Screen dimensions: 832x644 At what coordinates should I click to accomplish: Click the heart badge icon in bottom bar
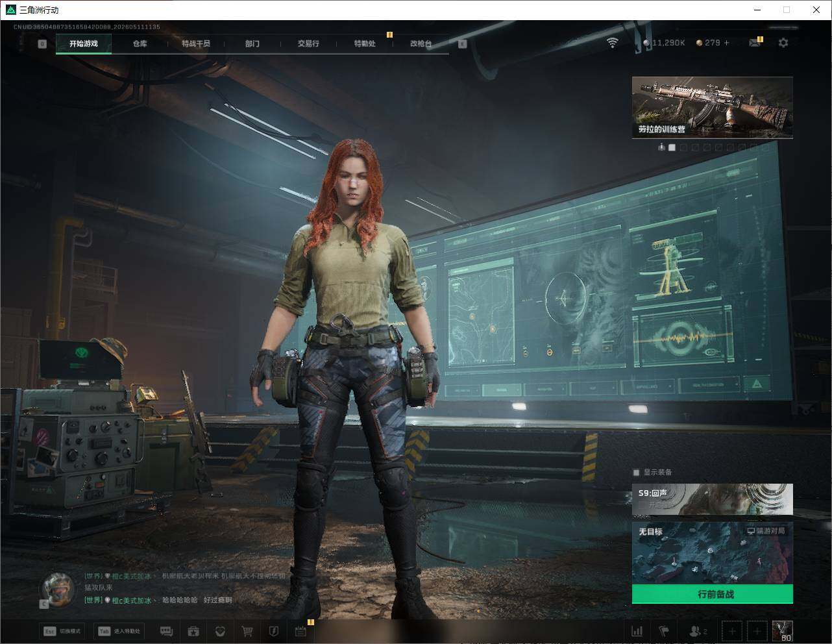click(x=220, y=631)
